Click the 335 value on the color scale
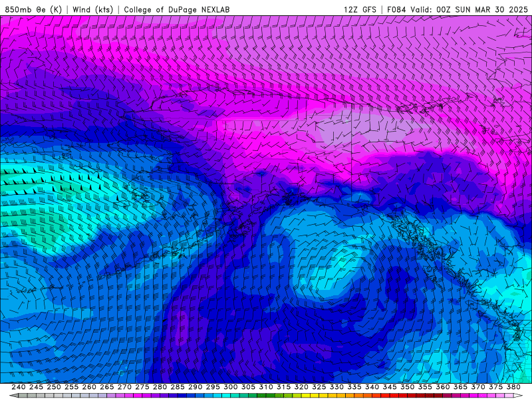Viewport: 532px width, 399px height. pyautogui.click(x=354, y=387)
